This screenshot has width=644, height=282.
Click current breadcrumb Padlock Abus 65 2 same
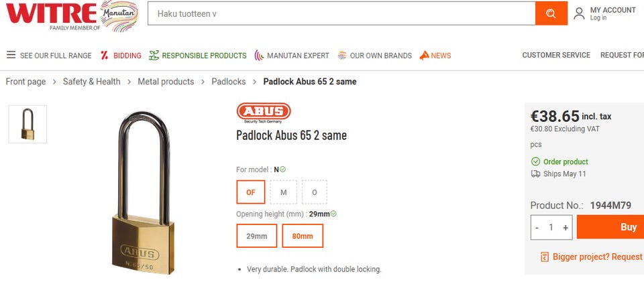[x=310, y=82]
